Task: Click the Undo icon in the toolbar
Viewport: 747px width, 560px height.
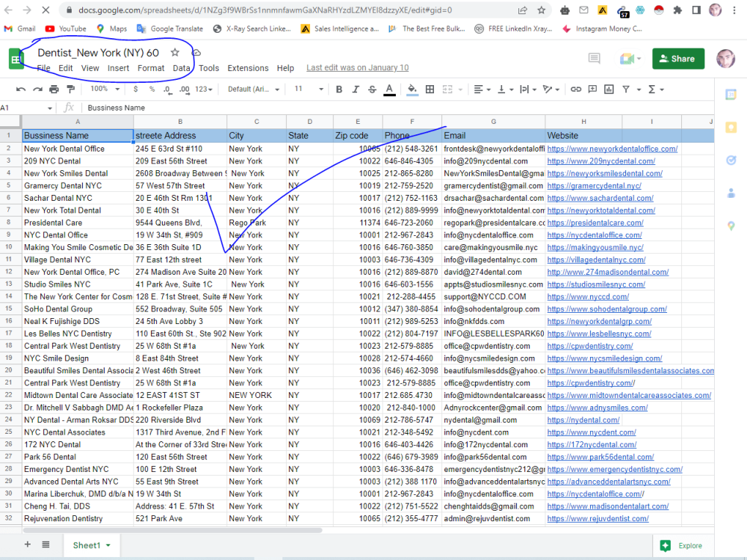Action: (x=20, y=89)
